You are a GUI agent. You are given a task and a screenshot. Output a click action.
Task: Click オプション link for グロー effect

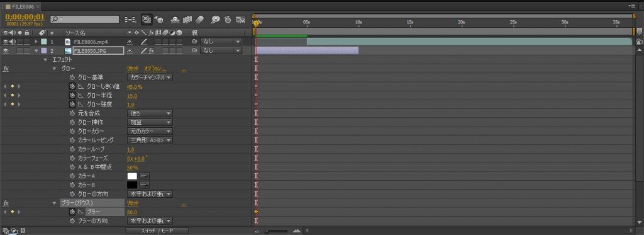click(x=156, y=69)
